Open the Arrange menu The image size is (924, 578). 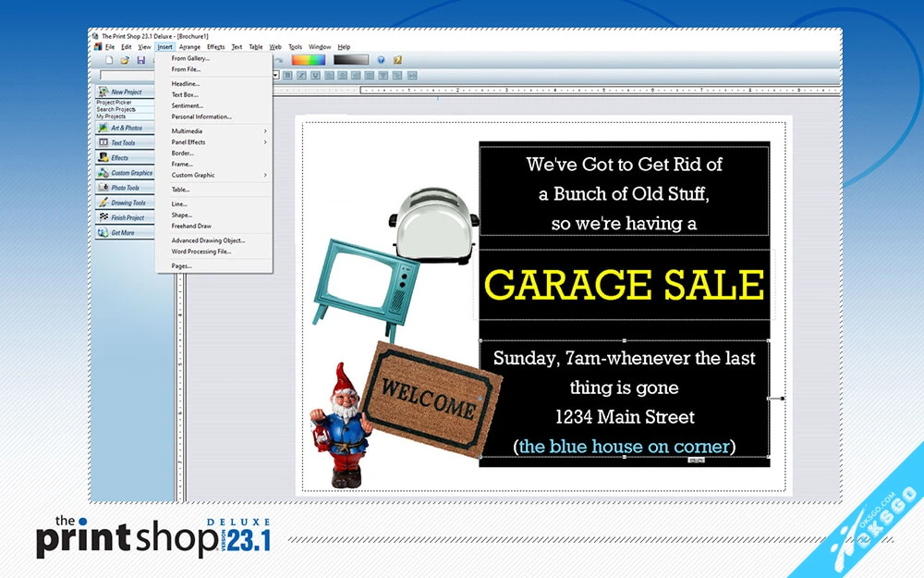(189, 46)
